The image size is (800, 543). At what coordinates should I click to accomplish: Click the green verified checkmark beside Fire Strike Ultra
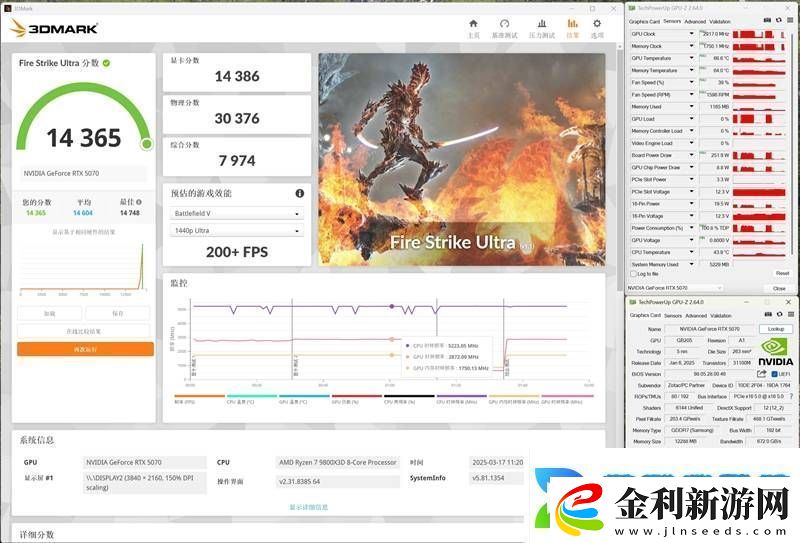pyautogui.click(x=107, y=63)
